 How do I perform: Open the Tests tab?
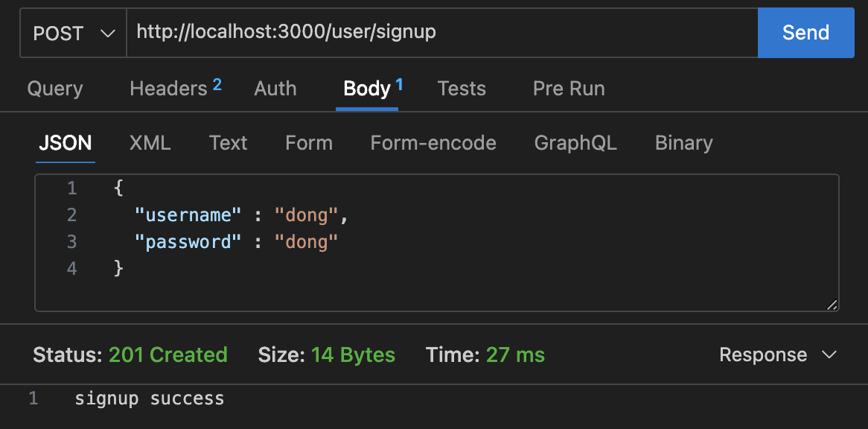click(x=462, y=89)
